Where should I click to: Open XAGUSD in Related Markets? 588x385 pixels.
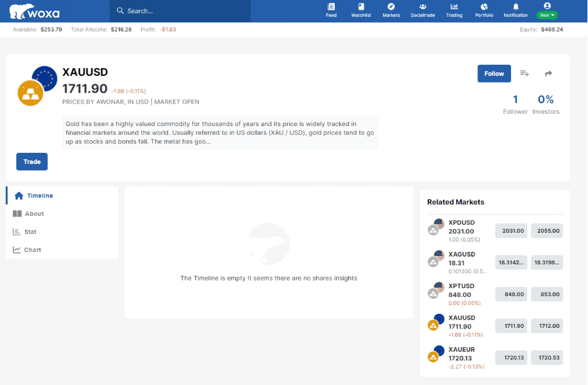coord(461,254)
